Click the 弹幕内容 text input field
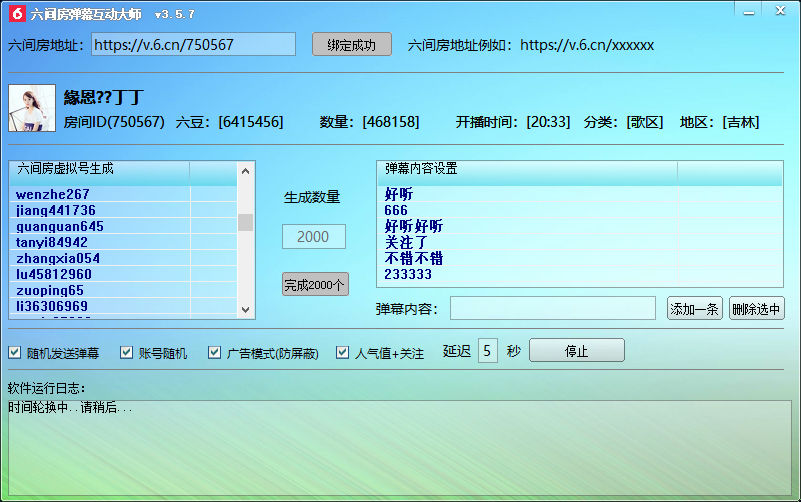The image size is (801, 502). (553, 308)
